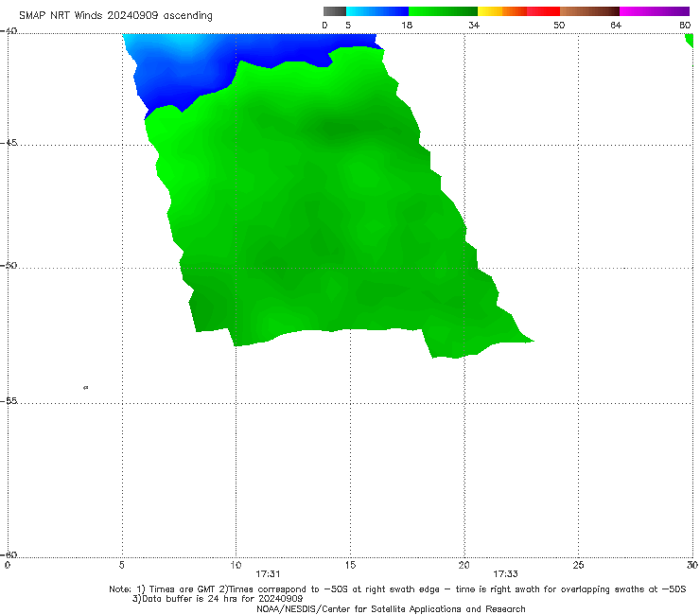
Task: Click the longitude label '20' on bottom axis
Action: click(464, 566)
